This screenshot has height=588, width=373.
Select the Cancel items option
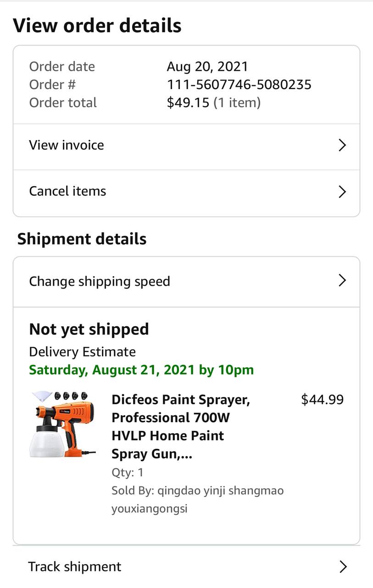coord(68,191)
